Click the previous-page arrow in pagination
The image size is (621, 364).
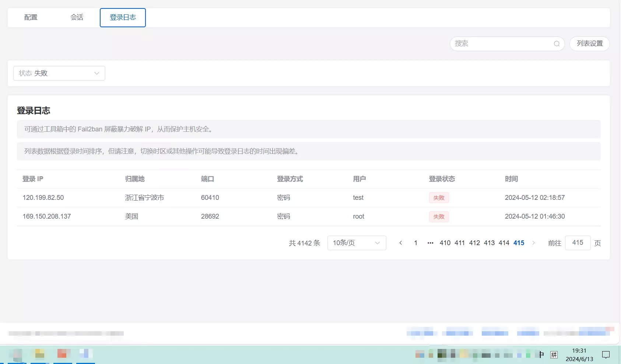coord(401,243)
